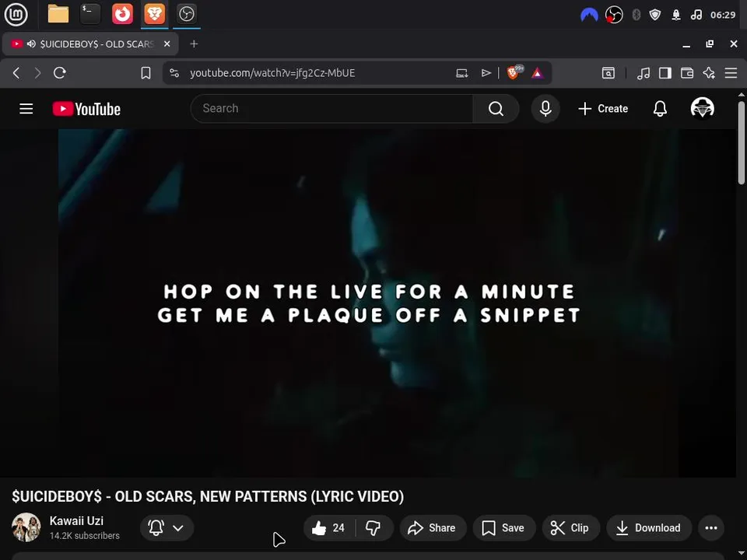
Task: Mute the tab using its speaker icon
Action: (x=31, y=44)
